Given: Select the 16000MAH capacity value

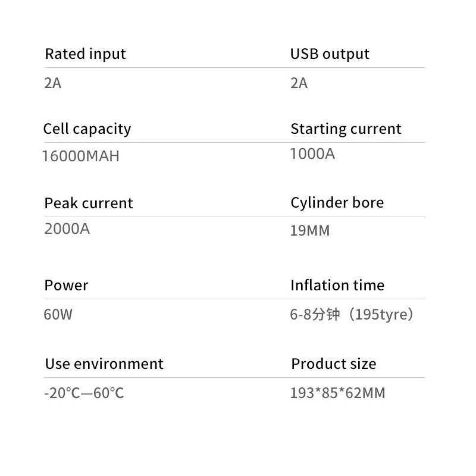Looking at the screenshot, I should click(80, 156).
